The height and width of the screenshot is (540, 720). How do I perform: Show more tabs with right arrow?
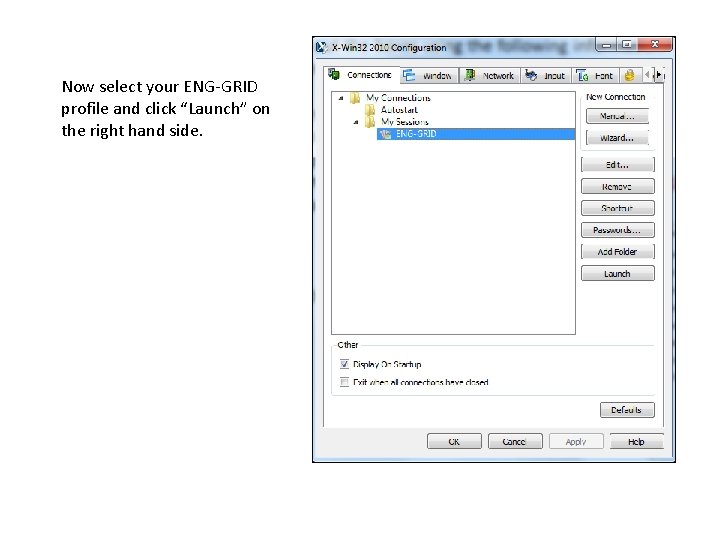coord(658,74)
